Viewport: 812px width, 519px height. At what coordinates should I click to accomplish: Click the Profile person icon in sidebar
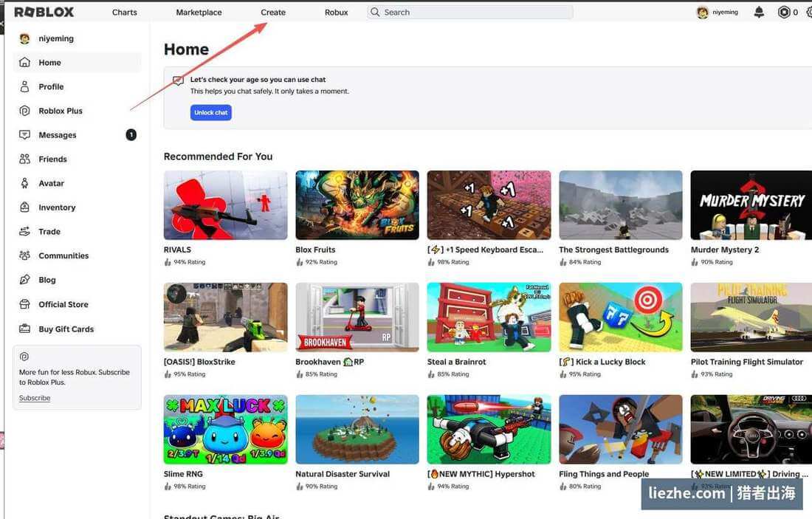click(x=24, y=86)
